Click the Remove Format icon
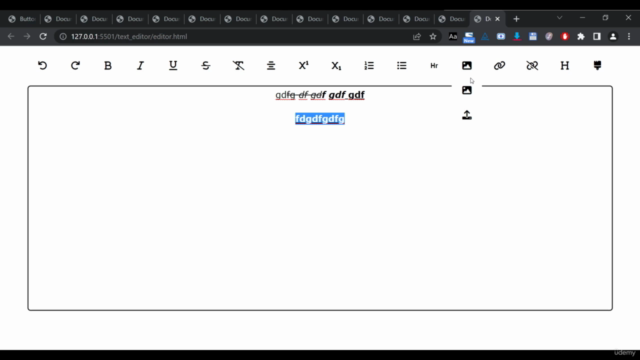640x360 pixels. [238, 65]
